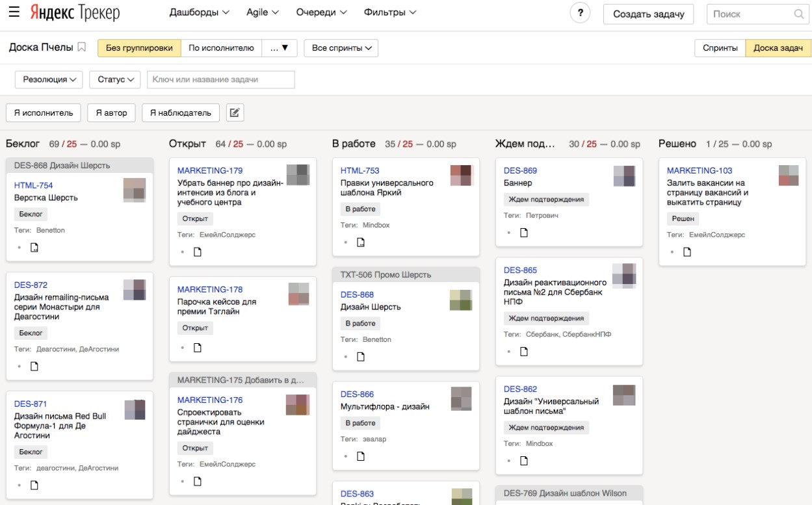Open help via the question mark icon
This screenshot has width=812, height=505.
click(580, 14)
